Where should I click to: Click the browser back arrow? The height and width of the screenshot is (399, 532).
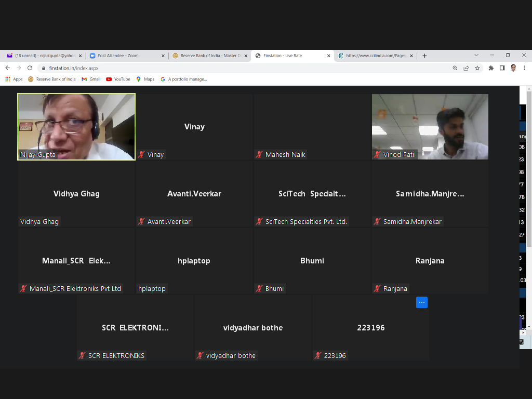pyautogui.click(x=8, y=68)
